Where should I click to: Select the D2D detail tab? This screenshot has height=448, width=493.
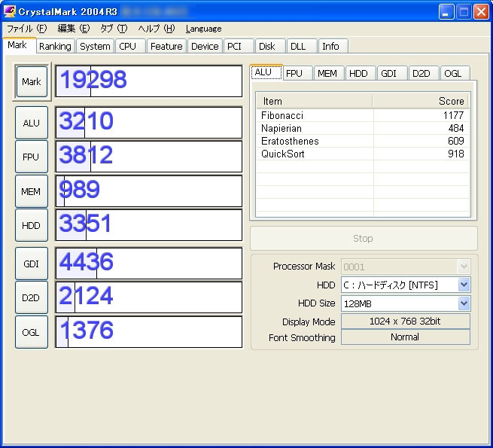pyautogui.click(x=424, y=73)
